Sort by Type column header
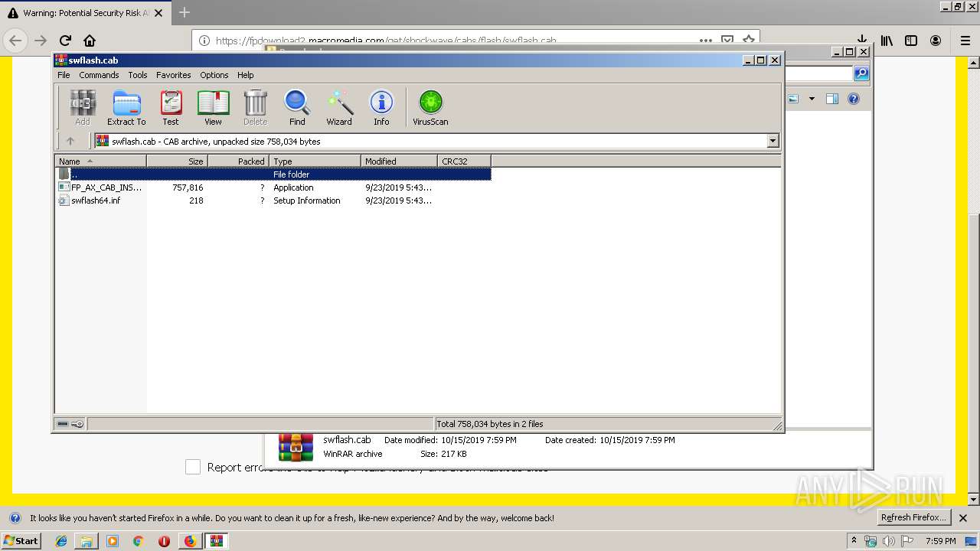 coord(315,161)
